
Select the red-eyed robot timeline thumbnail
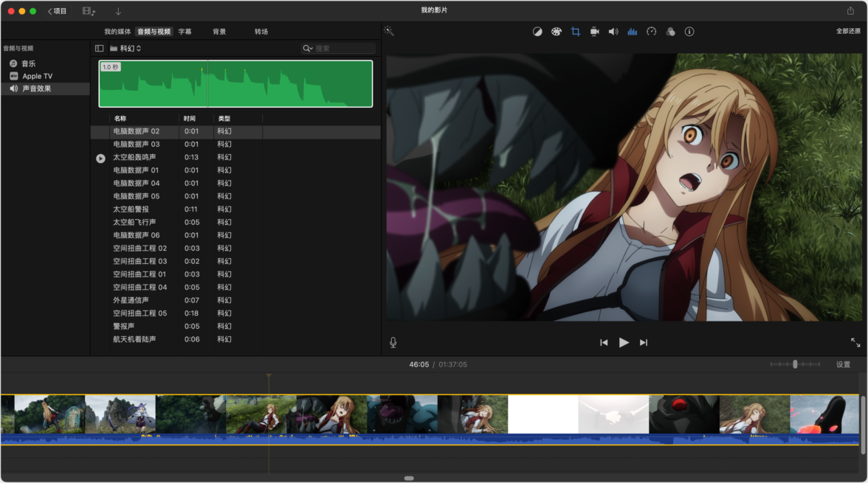click(683, 414)
